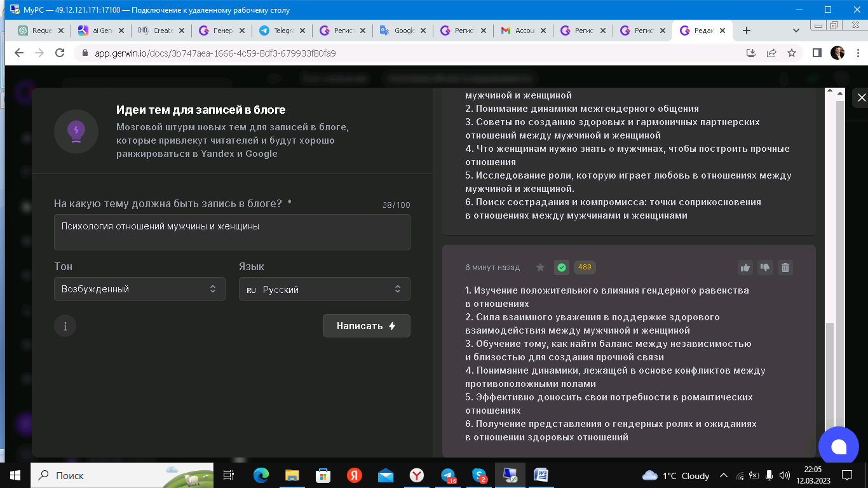Image resolution: width=868 pixels, height=488 pixels.
Task: Open the Тон dropdown showing Возбужденный
Action: click(139, 289)
